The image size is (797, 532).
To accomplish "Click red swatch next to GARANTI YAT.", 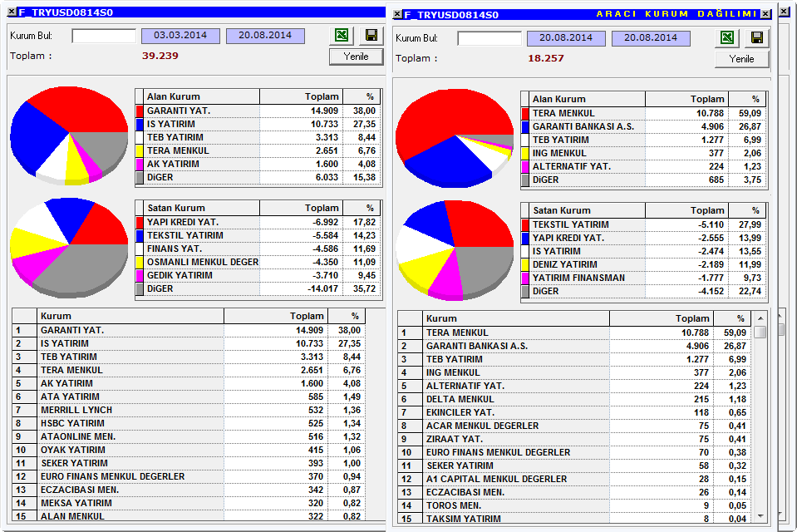I will click(x=140, y=111).
